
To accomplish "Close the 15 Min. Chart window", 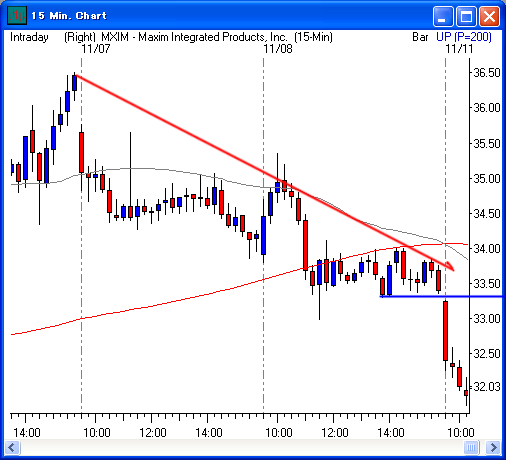I will (x=489, y=16).
